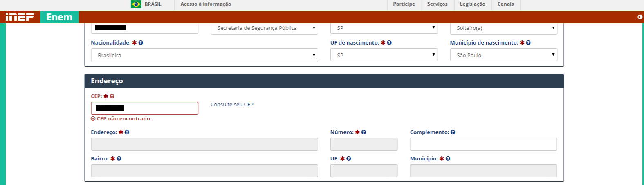The image size is (644, 185).
Task: Open help icon next to Nacionalidade
Action: click(141, 43)
